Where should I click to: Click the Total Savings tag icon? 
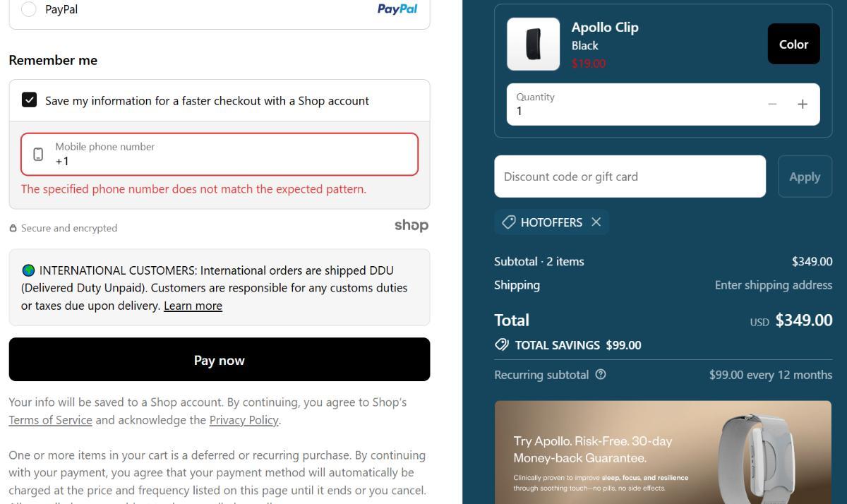[x=502, y=345]
